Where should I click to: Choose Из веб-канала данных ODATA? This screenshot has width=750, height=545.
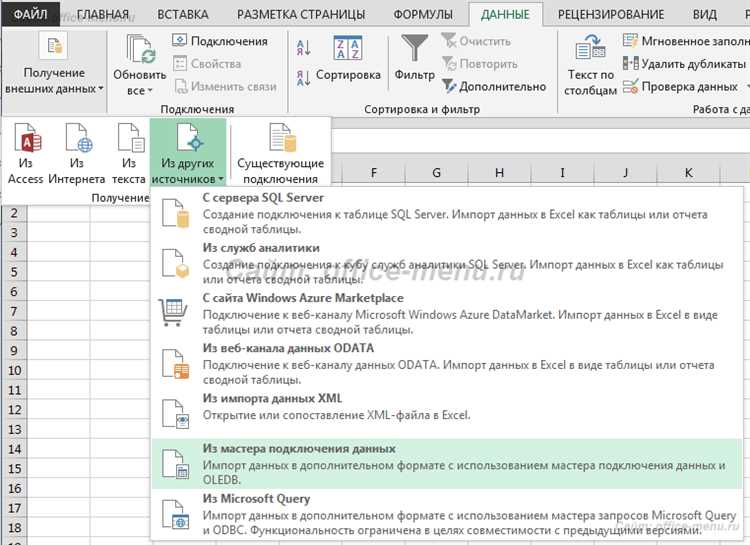pyautogui.click(x=447, y=364)
